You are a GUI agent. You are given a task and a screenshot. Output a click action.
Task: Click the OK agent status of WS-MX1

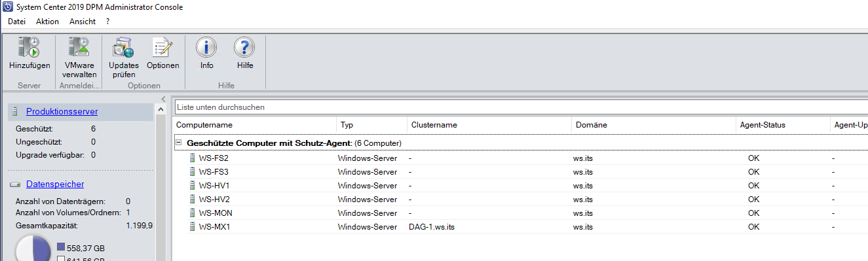tap(753, 227)
